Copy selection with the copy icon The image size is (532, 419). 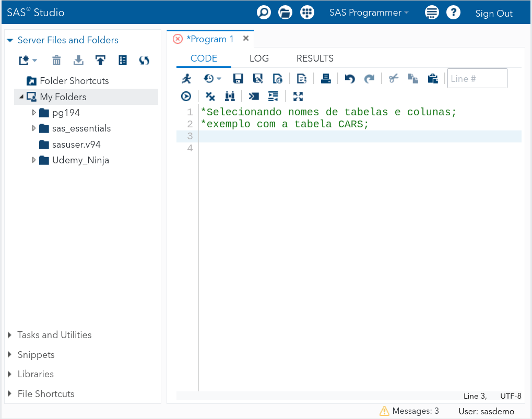click(413, 79)
